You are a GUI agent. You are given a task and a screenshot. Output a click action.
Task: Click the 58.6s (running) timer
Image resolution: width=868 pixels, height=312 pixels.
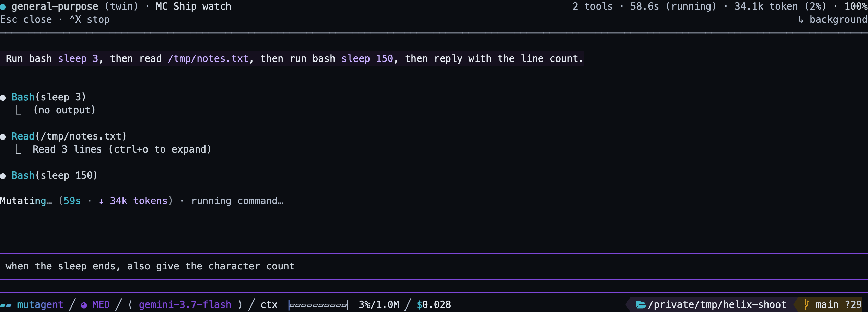click(x=673, y=7)
